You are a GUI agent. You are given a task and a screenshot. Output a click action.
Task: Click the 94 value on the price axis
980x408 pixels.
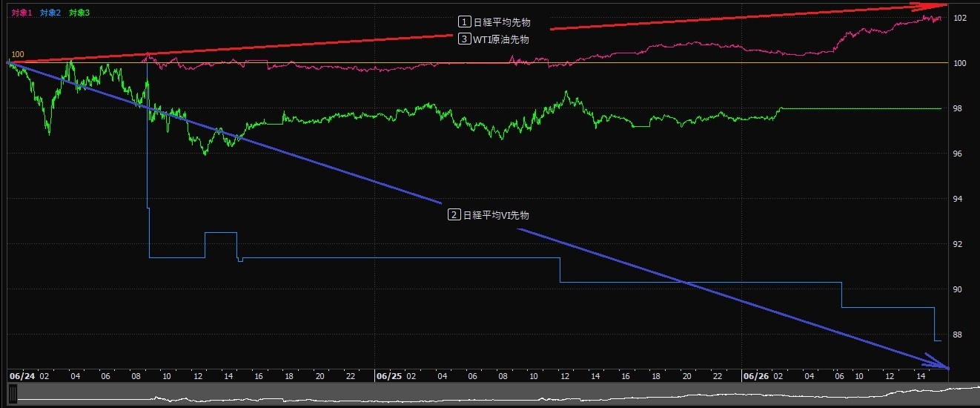(959, 199)
